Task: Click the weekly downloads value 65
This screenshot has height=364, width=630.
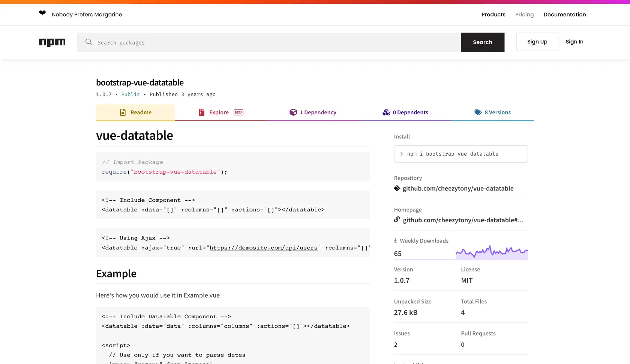Action: (x=398, y=254)
